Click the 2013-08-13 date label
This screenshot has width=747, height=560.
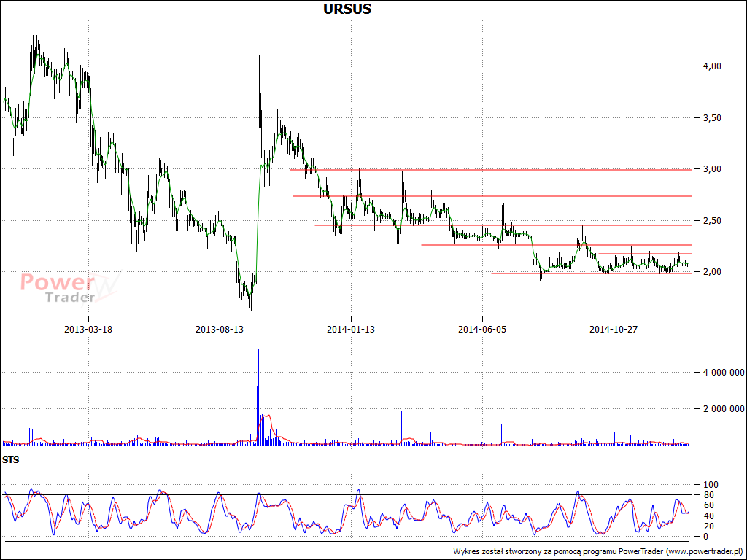coord(220,329)
